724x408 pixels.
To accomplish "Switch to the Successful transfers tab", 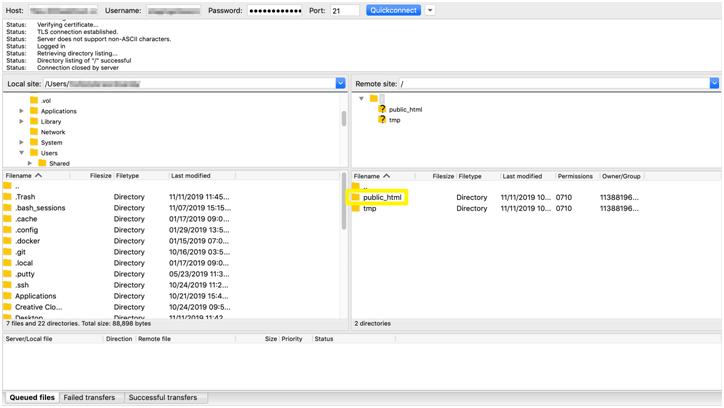I will (x=162, y=398).
